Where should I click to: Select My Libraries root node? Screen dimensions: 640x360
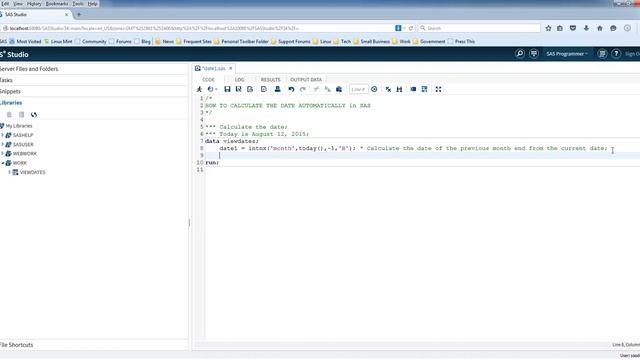19,126
